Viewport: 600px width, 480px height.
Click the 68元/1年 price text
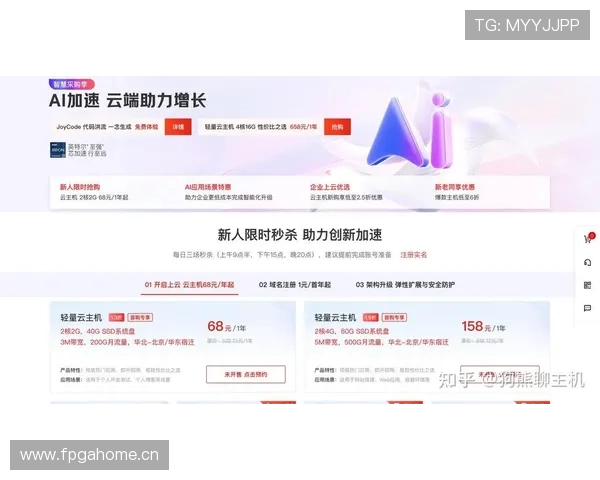click(227, 327)
